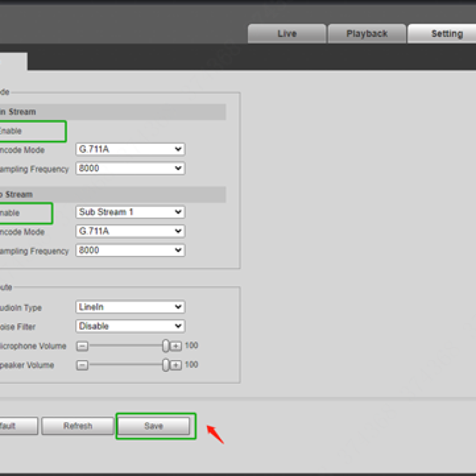
Task: Open the Sub Stream 1 selector dropdown
Action: point(130,212)
